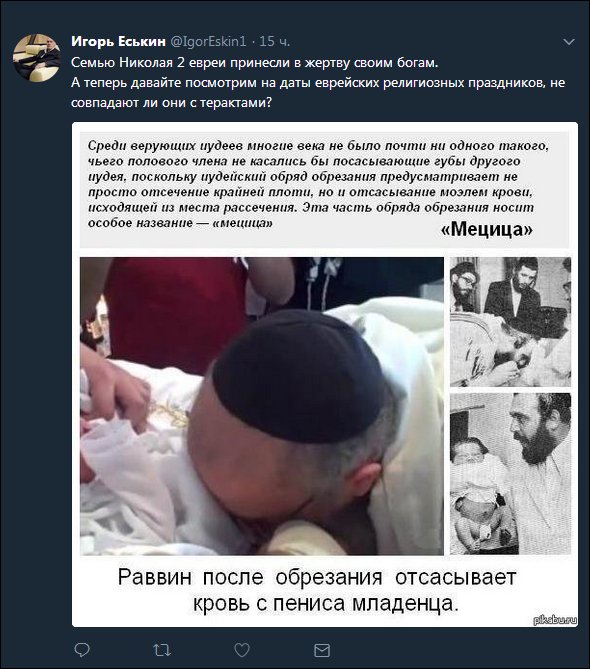Click tweet text line mentioning праздников
Image resolution: width=590 pixels, height=669 pixels.
pyautogui.click(x=318, y=82)
